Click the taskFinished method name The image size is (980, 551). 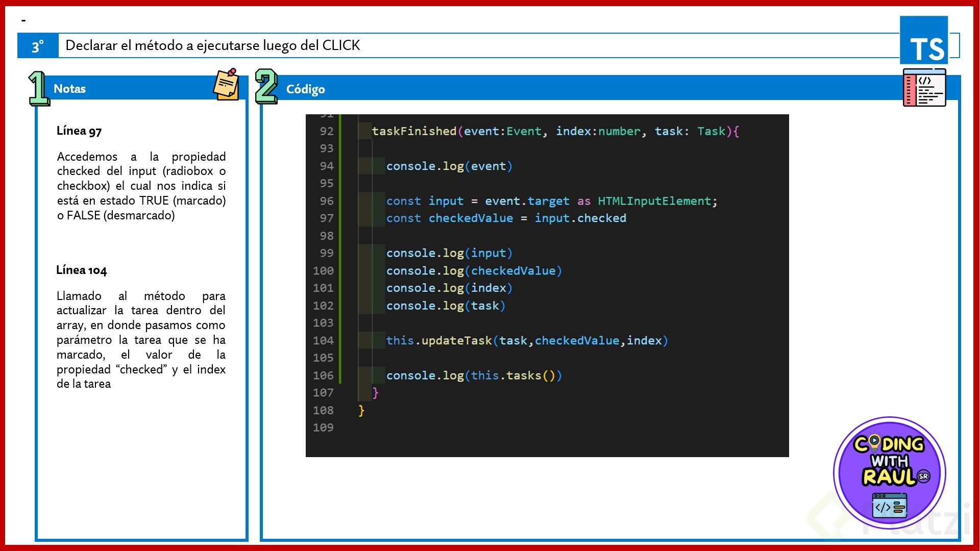[x=414, y=131]
